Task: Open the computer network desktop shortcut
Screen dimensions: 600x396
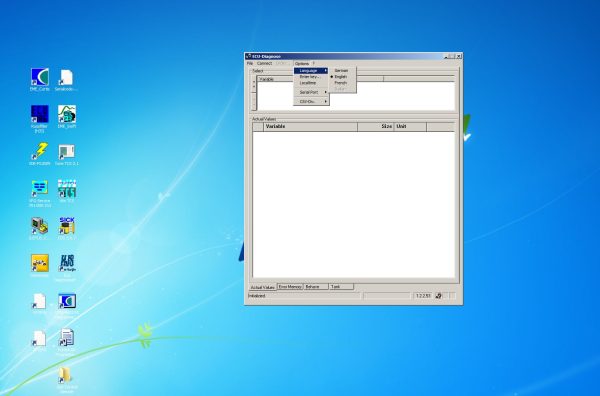Action: coord(40,228)
